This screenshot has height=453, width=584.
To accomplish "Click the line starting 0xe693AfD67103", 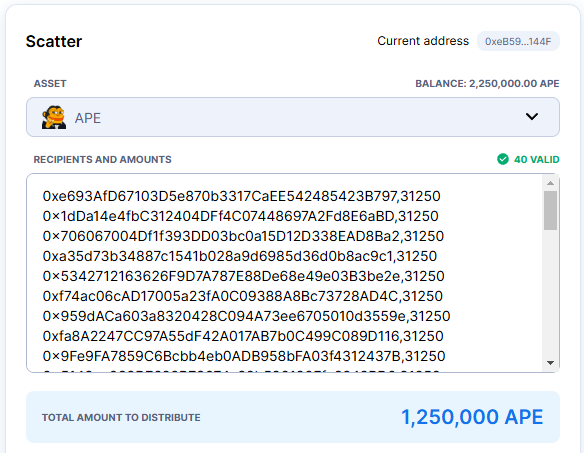I will click(241, 196).
